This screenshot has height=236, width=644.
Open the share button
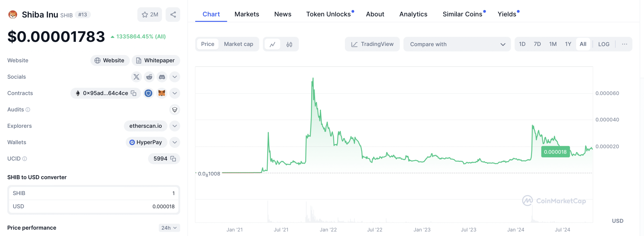click(173, 15)
